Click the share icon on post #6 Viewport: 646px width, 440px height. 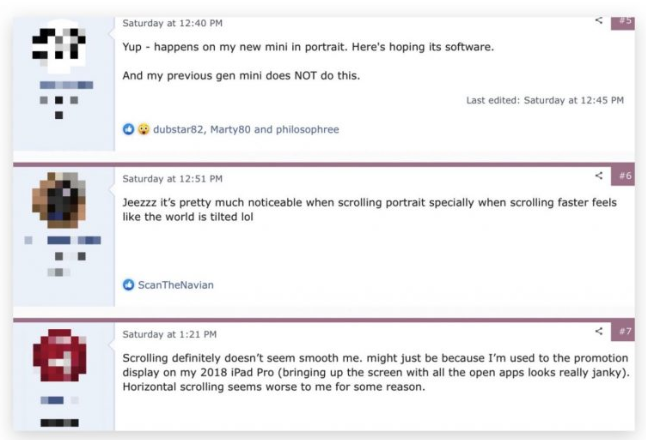pyautogui.click(x=599, y=176)
